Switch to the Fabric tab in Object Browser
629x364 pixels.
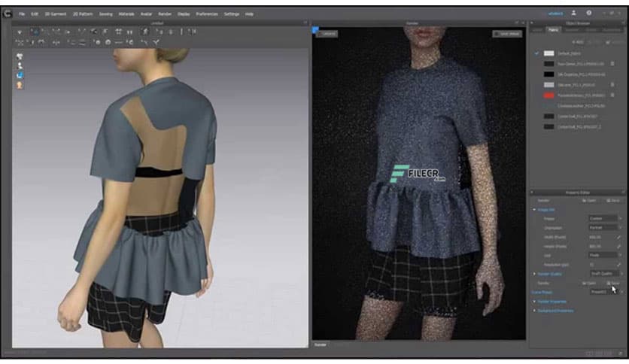pyautogui.click(x=554, y=30)
